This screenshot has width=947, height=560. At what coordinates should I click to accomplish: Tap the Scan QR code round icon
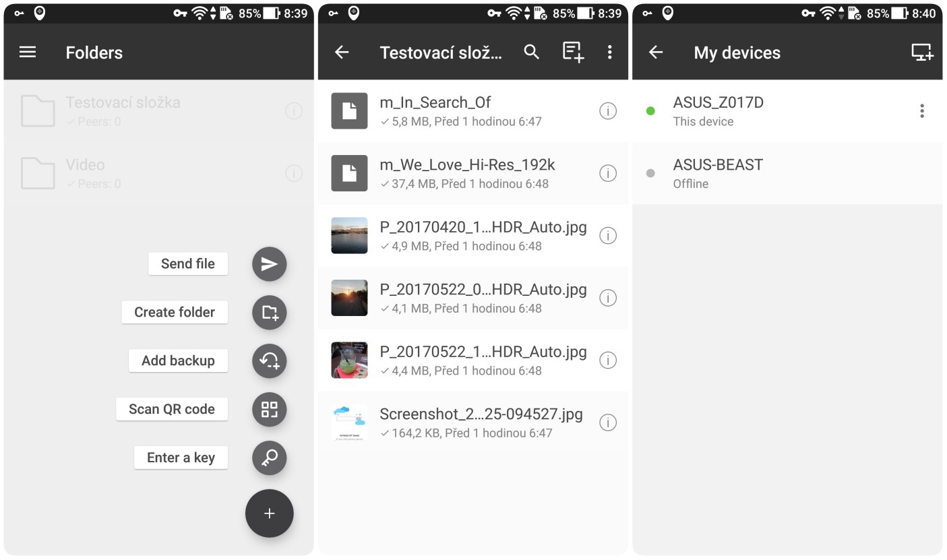point(269,410)
